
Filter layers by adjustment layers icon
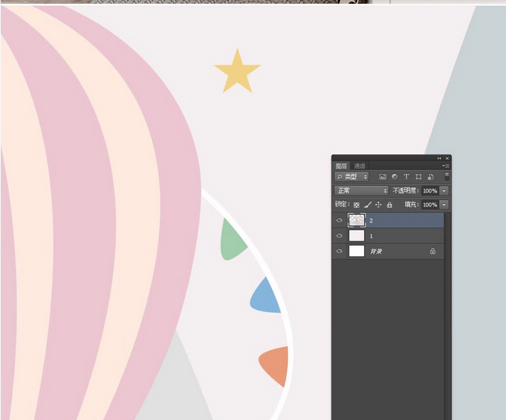[394, 177]
